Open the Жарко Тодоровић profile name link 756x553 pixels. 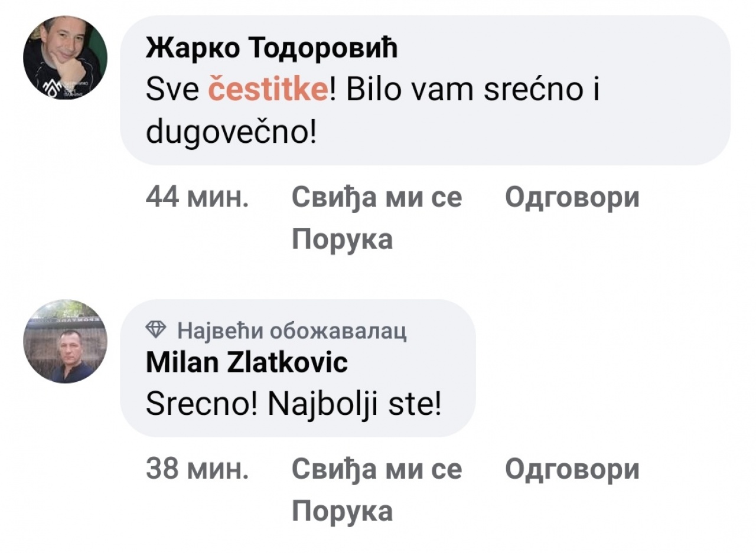(272, 49)
